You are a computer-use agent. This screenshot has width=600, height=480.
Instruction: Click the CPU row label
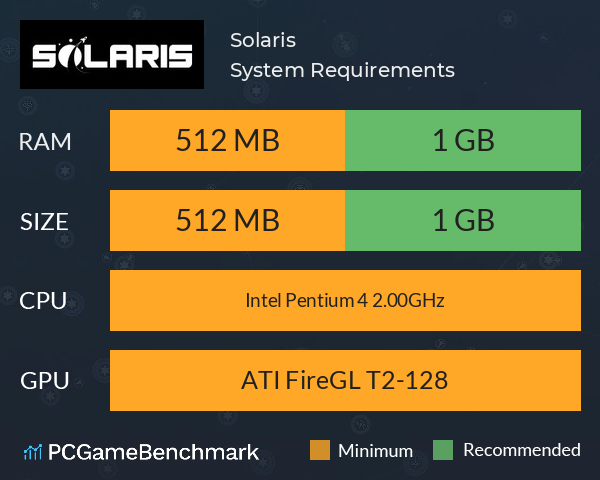tap(43, 301)
